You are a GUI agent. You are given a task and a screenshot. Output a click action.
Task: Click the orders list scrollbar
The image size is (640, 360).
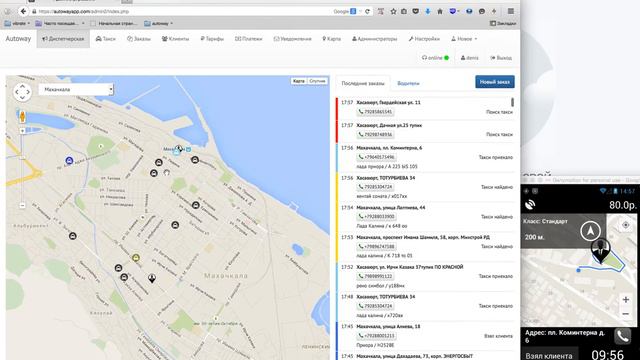(512, 102)
